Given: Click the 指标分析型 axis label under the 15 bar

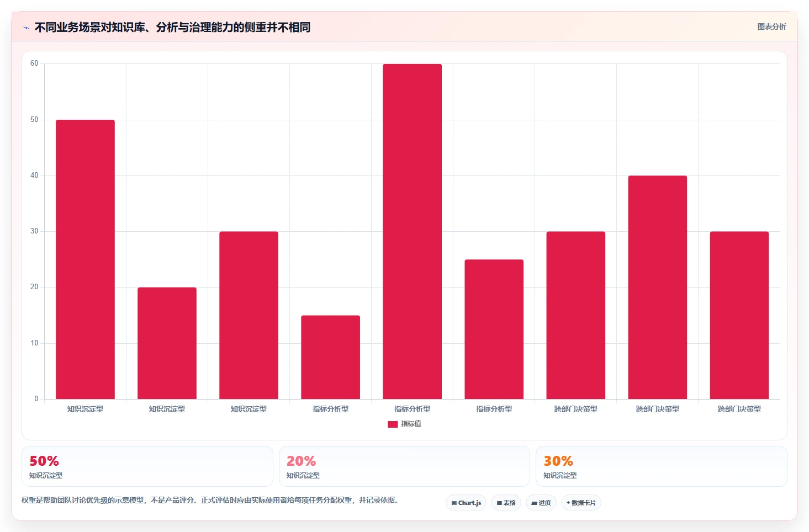Looking at the screenshot, I should click(330, 409).
